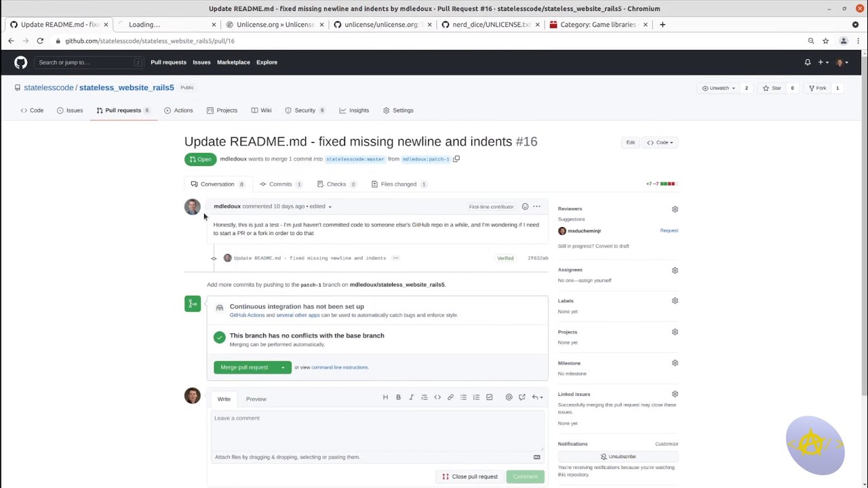Go back with the browser back arrow
Image resolution: width=868 pixels, height=488 pixels.
[x=11, y=41]
